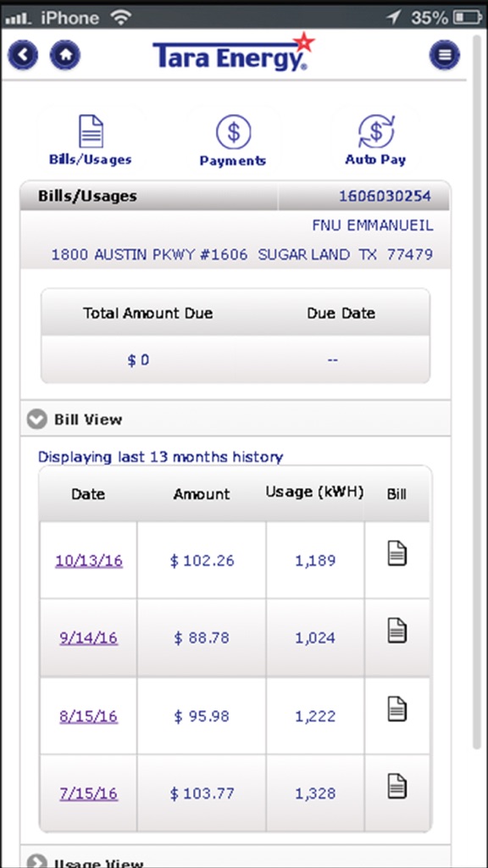Click the Total Amount Due $ 0 value
The height and width of the screenshot is (868, 488).
click(x=138, y=360)
